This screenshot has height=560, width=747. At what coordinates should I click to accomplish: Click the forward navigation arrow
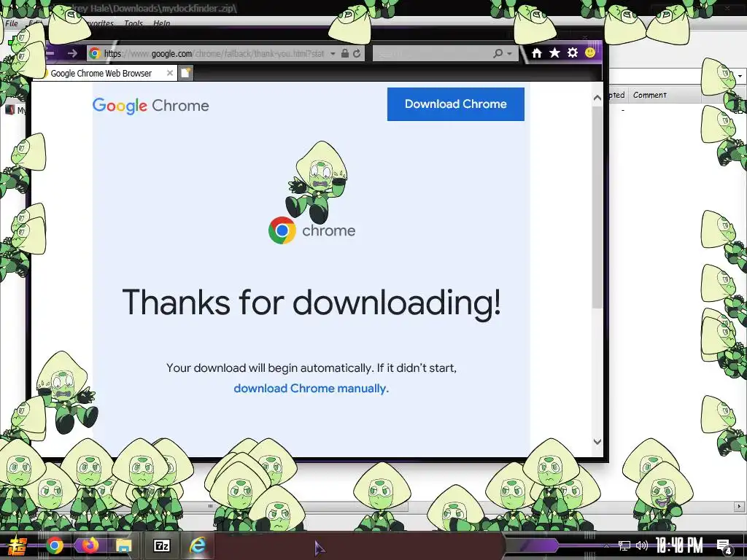72,53
